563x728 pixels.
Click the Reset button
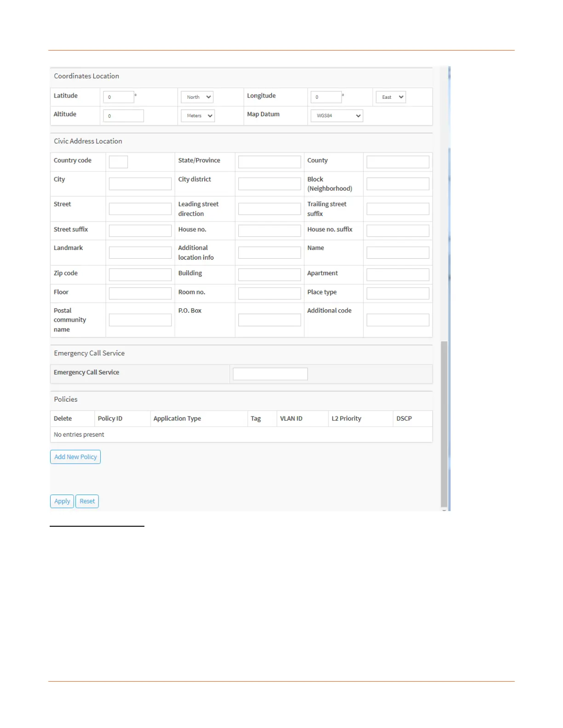click(87, 501)
